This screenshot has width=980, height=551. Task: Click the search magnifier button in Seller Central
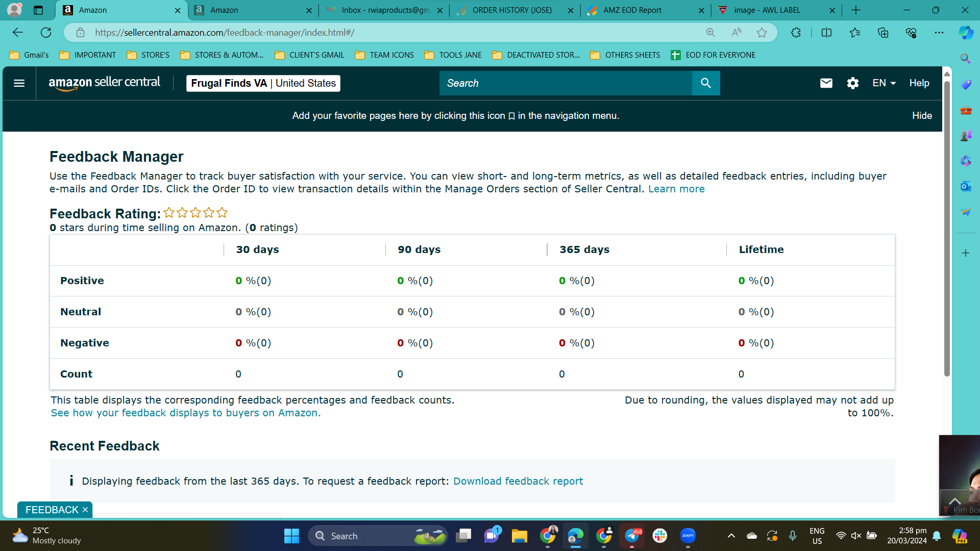[x=706, y=83]
